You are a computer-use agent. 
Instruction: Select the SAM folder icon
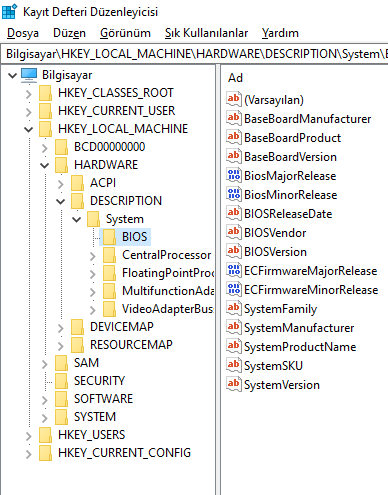(61, 363)
